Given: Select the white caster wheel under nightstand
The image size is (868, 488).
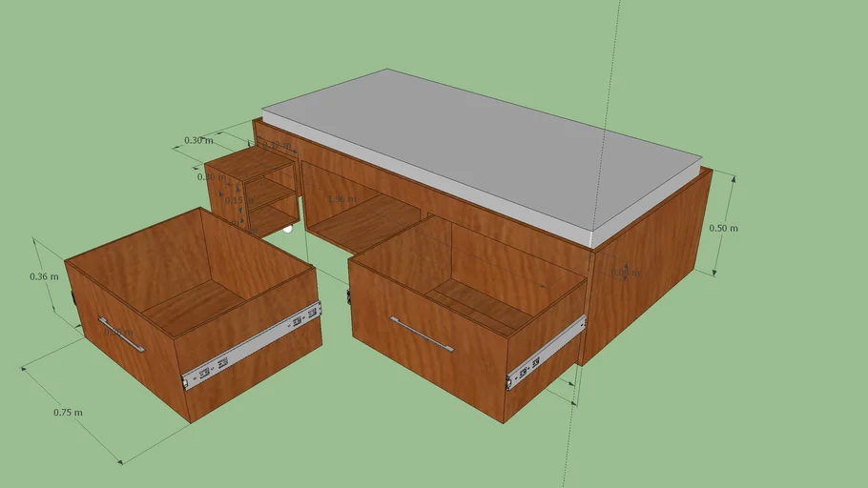Looking at the screenshot, I should [287, 229].
